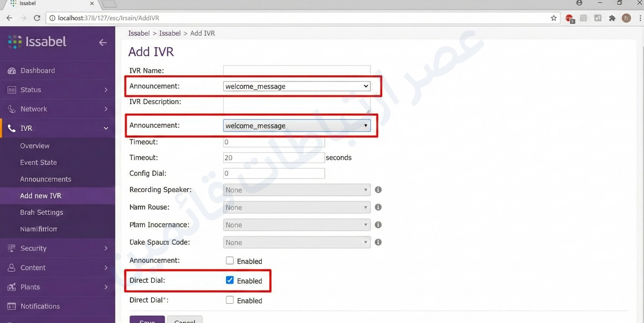Go forward with browser forward arrow
Image resolution: width=644 pixels, height=323 pixels.
[x=23, y=18]
